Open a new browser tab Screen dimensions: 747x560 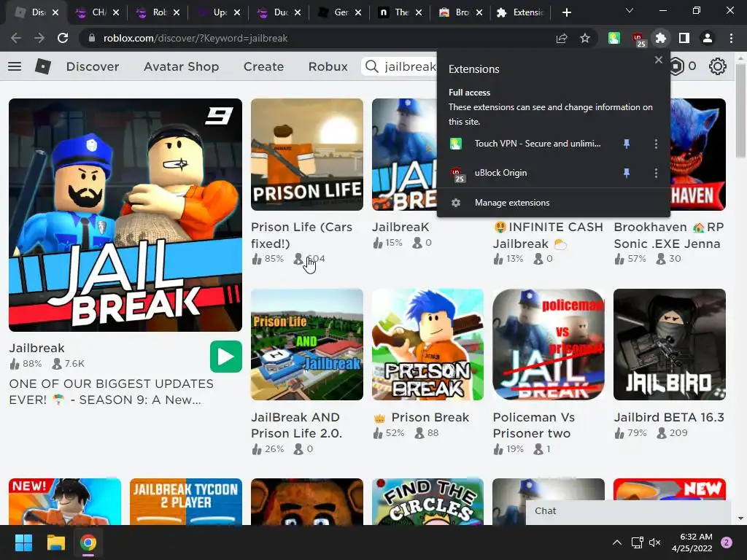pos(566,12)
